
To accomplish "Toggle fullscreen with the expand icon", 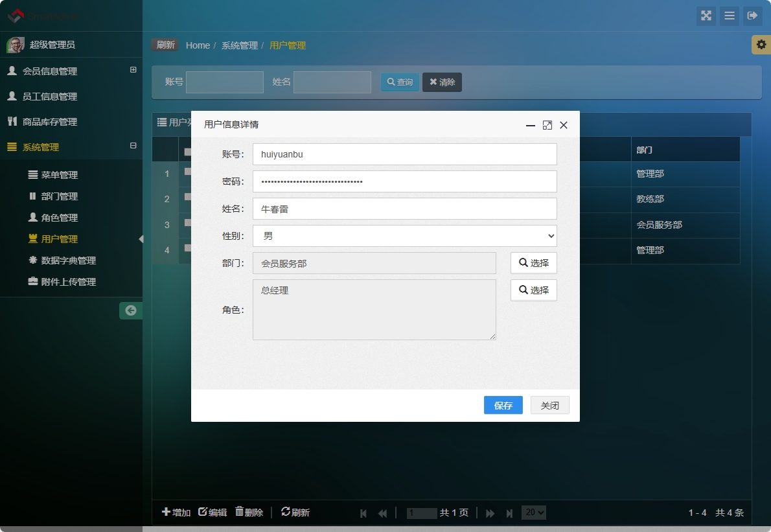I will pyautogui.click(x=706, y=16).
